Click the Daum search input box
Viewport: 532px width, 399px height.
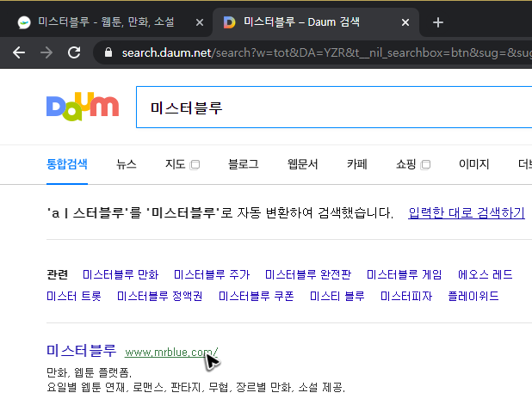(334, 107)
